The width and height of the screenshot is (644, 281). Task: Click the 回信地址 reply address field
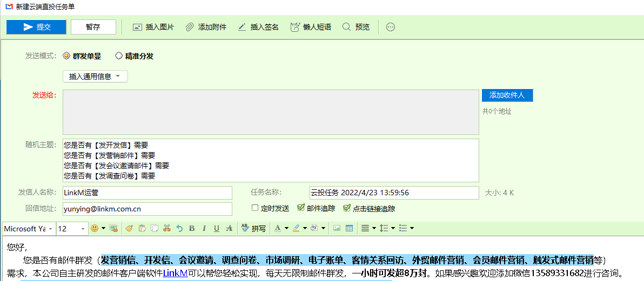147,209
